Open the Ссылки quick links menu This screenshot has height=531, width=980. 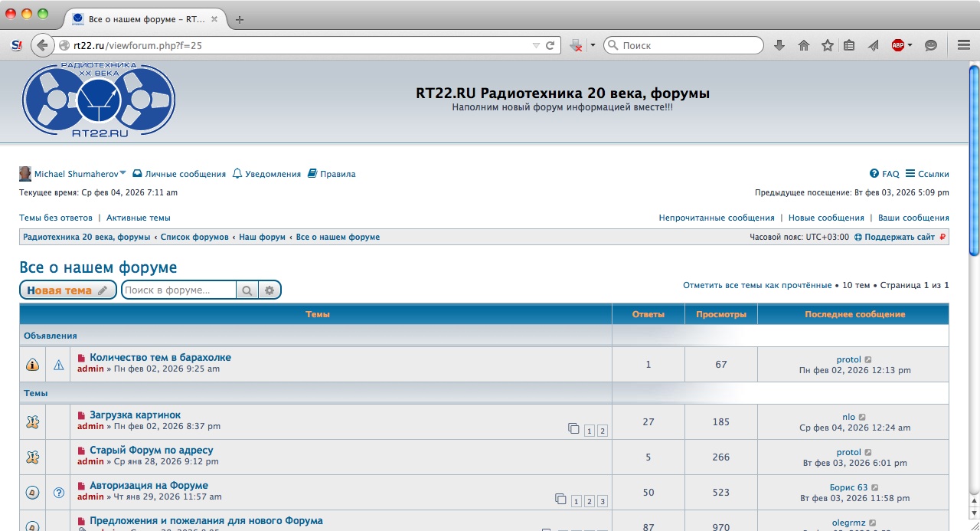coord(927,174)
